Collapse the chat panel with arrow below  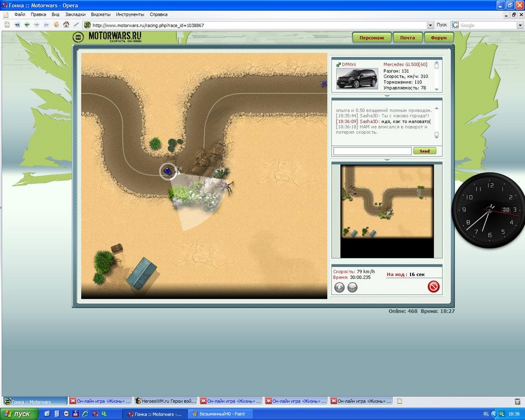386,160
